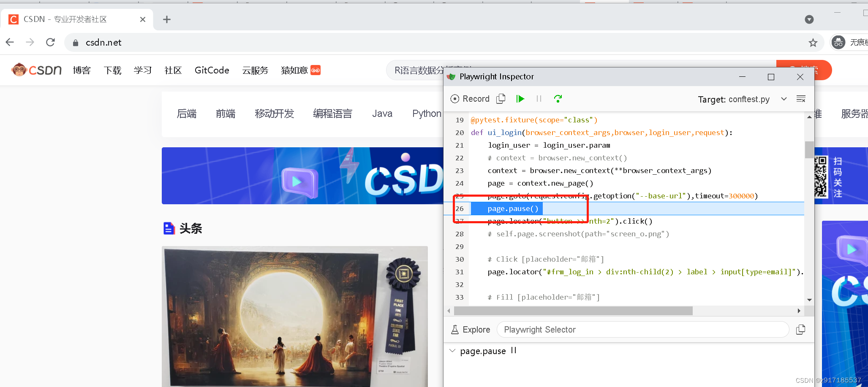
Task: Open the browser menu chevron near tab bar
Action: 809,19
